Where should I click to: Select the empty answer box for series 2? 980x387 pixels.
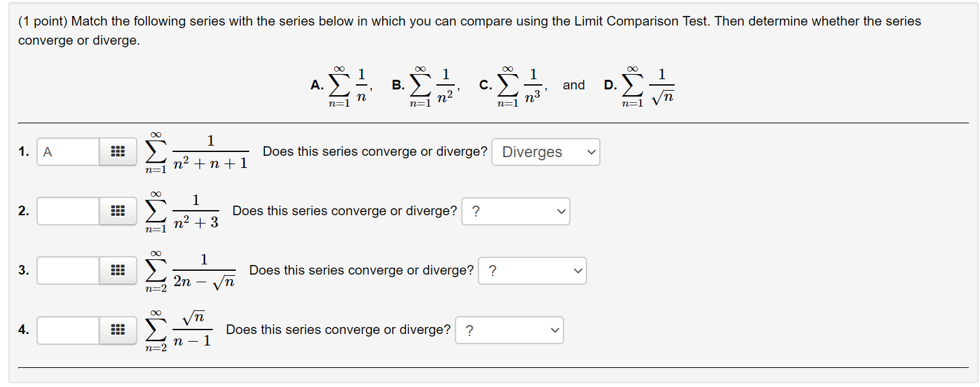67,211
